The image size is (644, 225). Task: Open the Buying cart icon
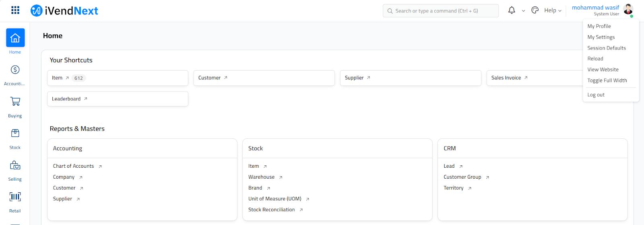[15, 102]
